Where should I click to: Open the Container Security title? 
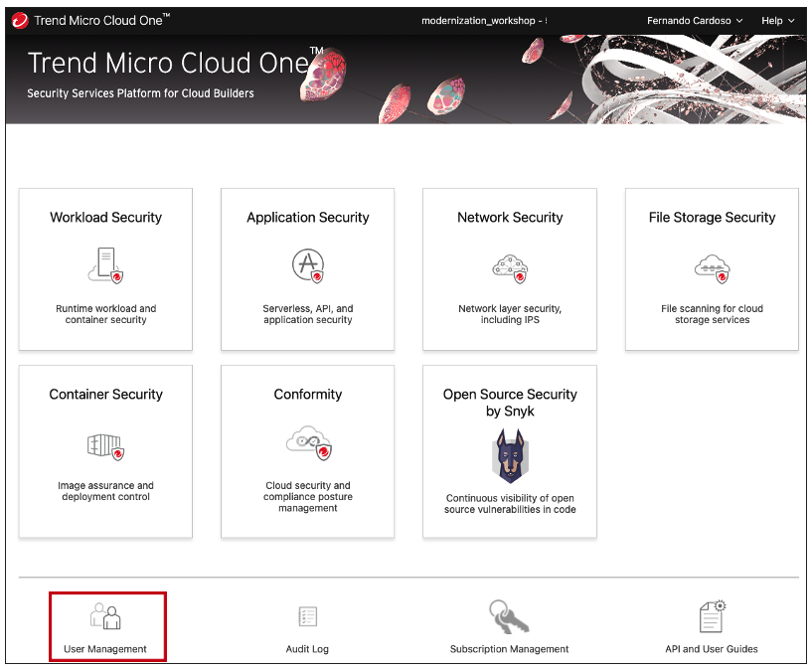(x=105, y=395)
